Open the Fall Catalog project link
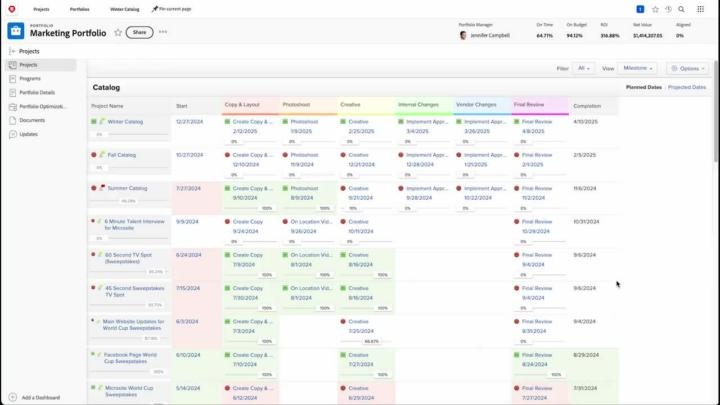This screenshot has width=720, height=405. (x=122, y=155)
